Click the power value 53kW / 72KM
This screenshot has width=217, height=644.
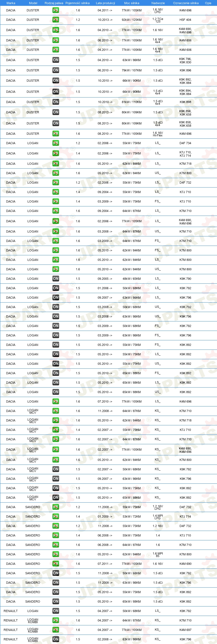tap(132, 516)
